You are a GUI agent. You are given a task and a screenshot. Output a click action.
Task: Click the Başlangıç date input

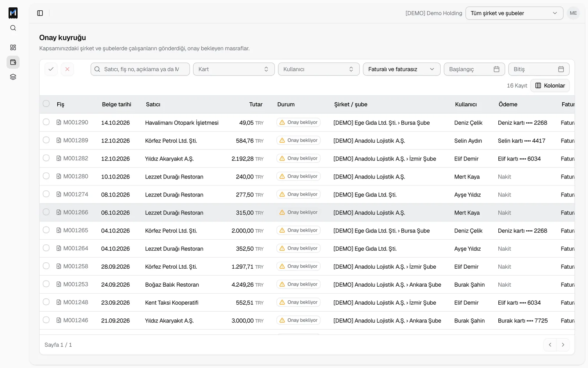[x=474, y=69]
